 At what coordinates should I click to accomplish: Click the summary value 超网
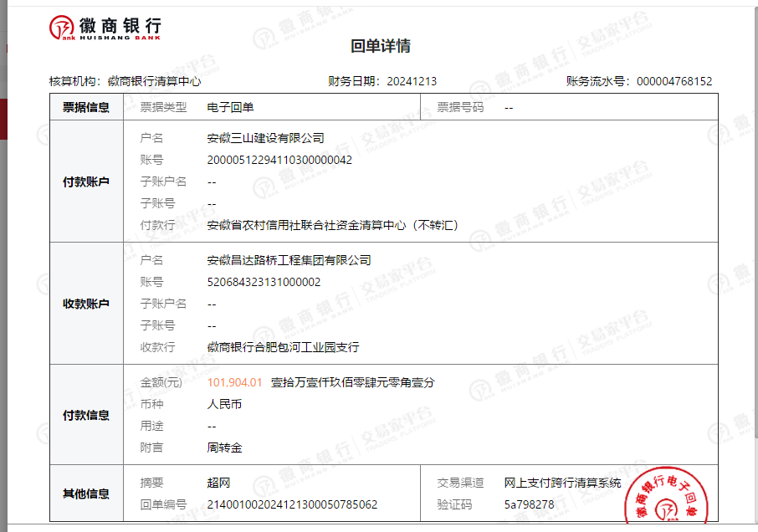pos(218,483)
